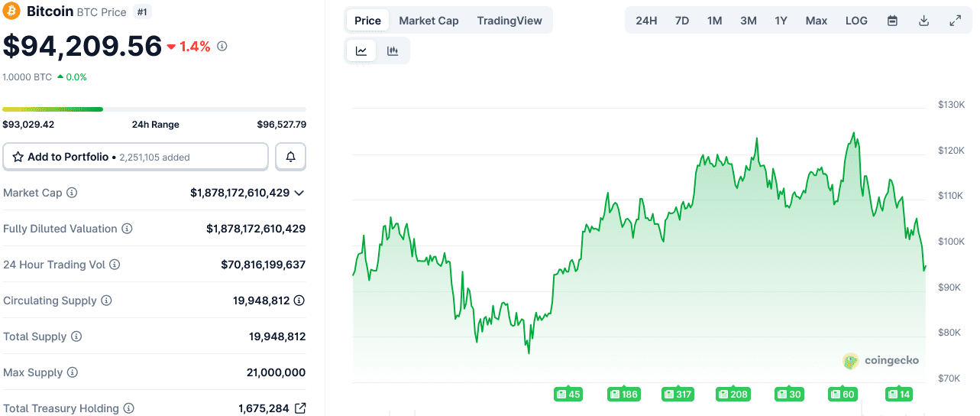This screenshot has width=980, height=416.
Task: Click the 24h Range progress bar
Action: (x=154, y=109)
